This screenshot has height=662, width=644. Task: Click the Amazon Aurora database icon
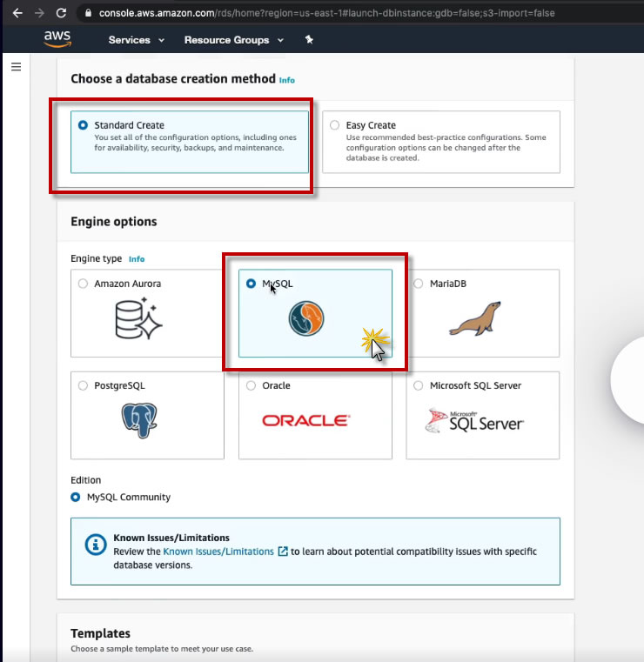click(x=138, y=318)
